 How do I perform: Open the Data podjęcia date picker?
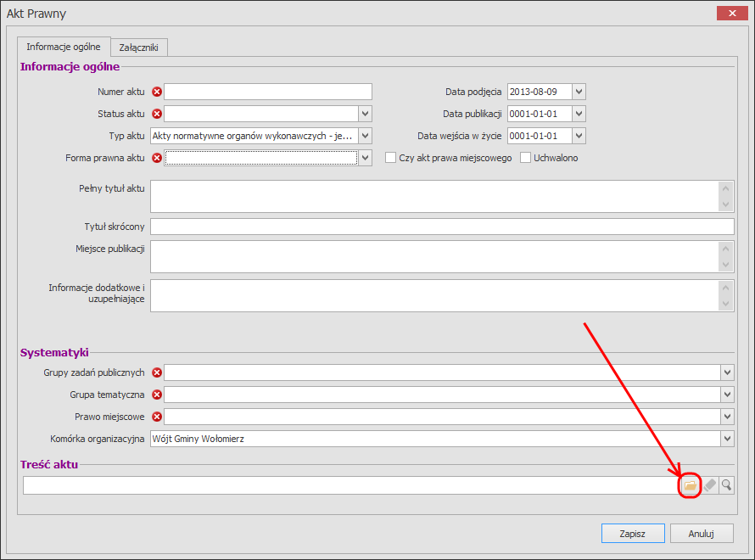click(x=579, y=92)
